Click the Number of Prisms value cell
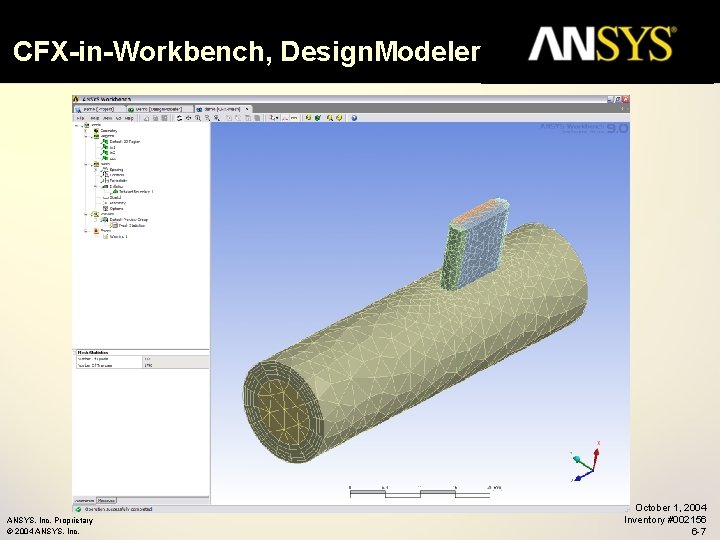This screenshot has height=540, width=720. click(176, 365)
